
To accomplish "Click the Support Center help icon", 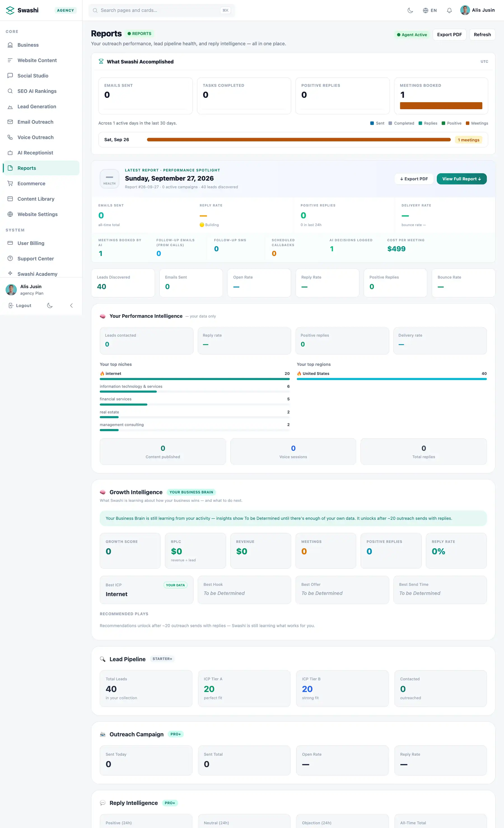I will coord(10,259).
